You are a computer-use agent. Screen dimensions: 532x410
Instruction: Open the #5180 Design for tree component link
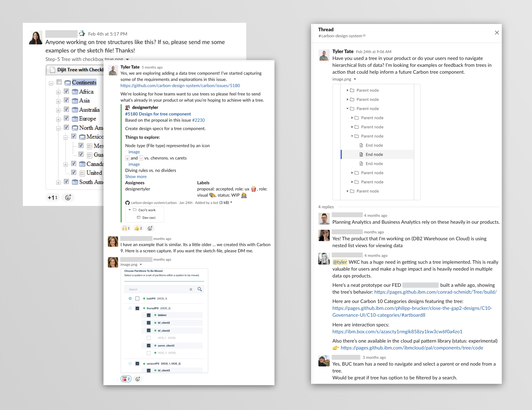[158, 114]
